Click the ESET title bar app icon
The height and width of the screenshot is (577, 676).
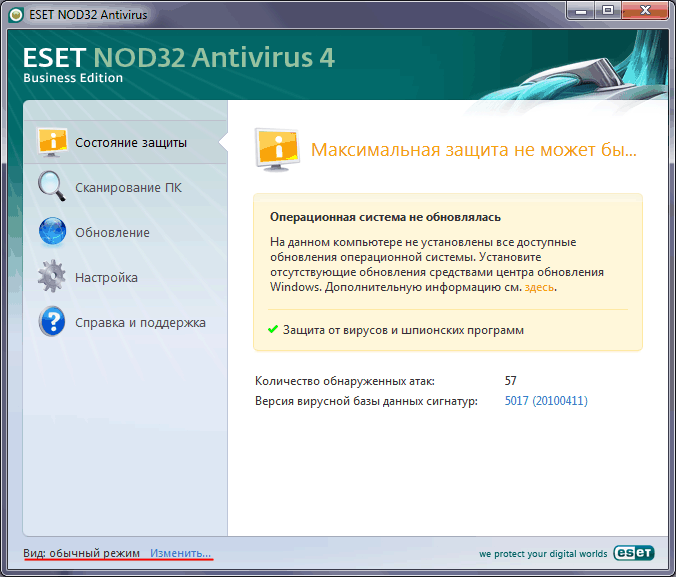click(x=13, y=13)
